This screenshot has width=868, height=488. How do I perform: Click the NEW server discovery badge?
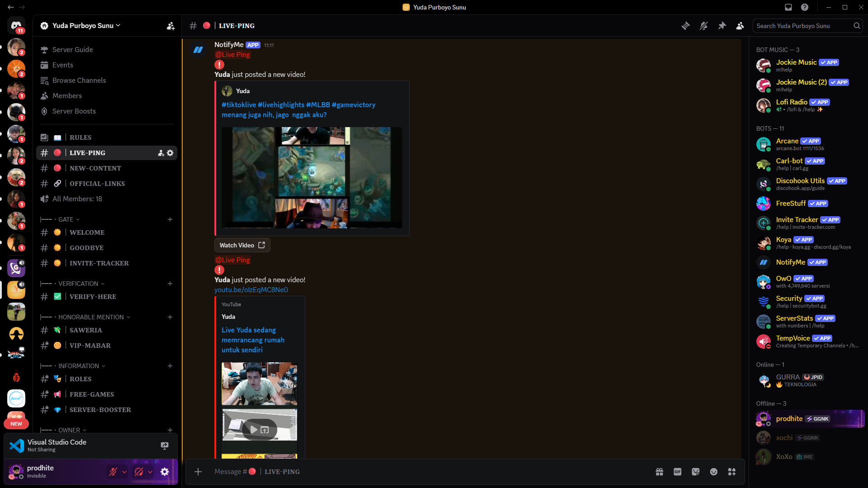coord(16,424)
